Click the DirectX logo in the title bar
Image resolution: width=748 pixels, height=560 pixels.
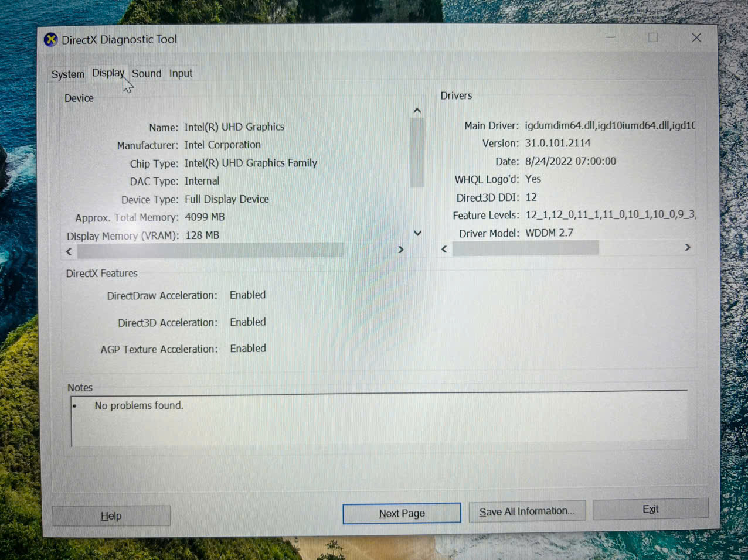(51, 39)
